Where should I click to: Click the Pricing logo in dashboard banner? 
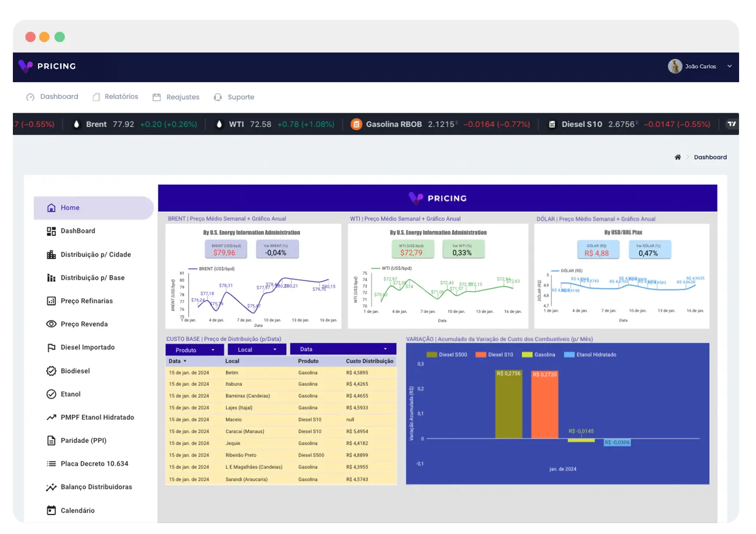[438, 198]
